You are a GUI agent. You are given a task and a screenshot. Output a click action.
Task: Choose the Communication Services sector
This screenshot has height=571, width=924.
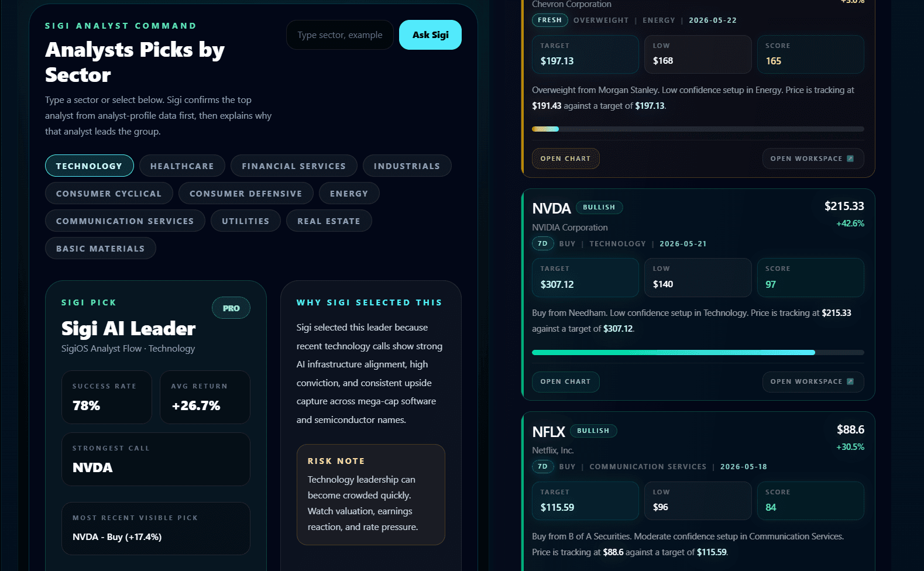pyautogui.click(x=125, y=221)
